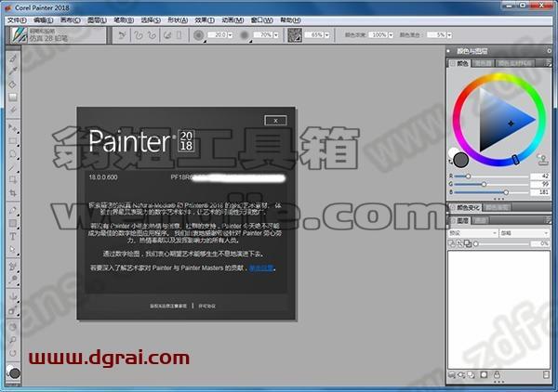This screenshot has width=558, height=392.
Task: Select the Paint Bucket tool
Action: pos(13,85)
